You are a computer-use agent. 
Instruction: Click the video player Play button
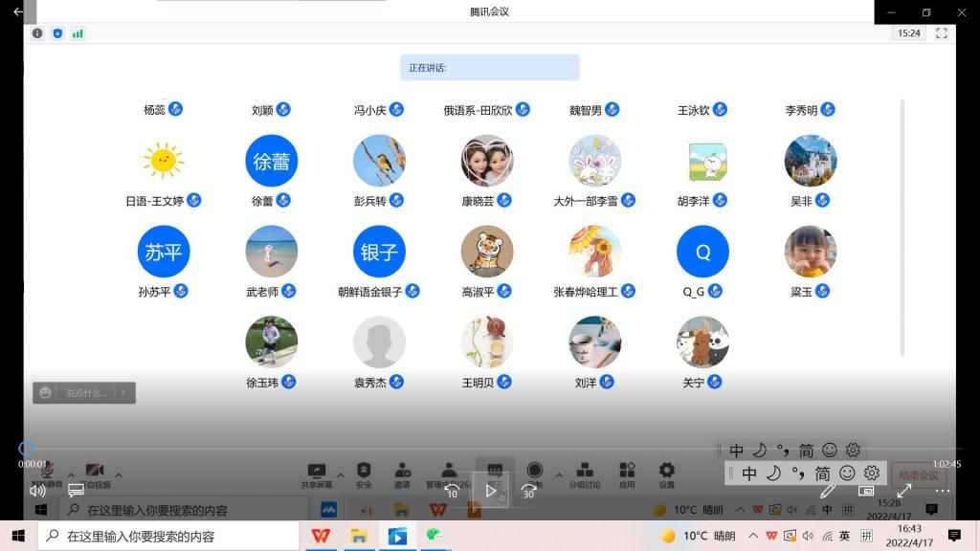tap(490, 491)
